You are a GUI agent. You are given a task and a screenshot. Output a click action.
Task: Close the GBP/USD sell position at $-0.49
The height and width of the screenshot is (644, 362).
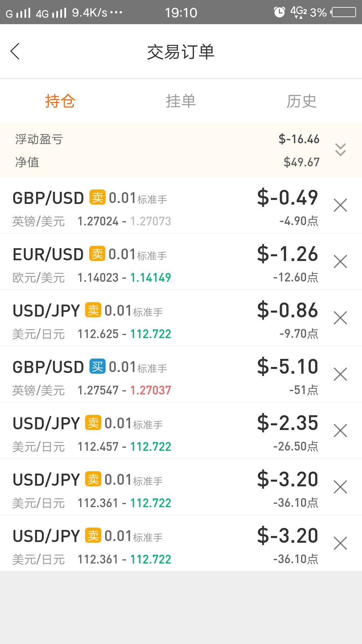(340, 205)
